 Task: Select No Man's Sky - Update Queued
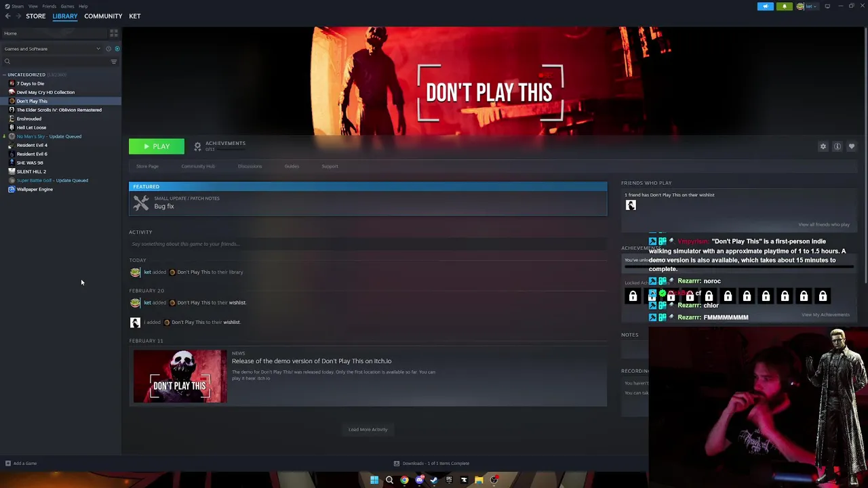pyautogui.click(x=49, y=136)
